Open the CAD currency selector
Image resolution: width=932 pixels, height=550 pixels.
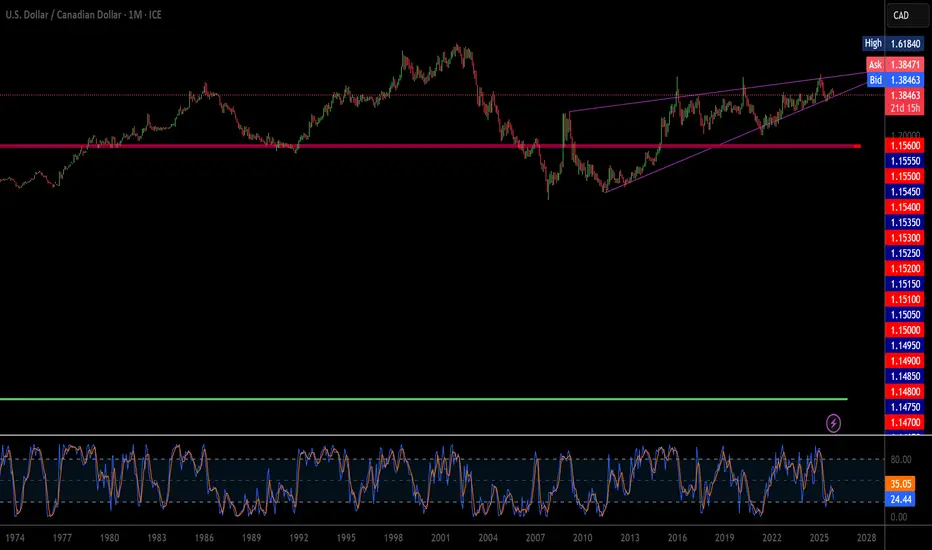click(x=907, y=15)
